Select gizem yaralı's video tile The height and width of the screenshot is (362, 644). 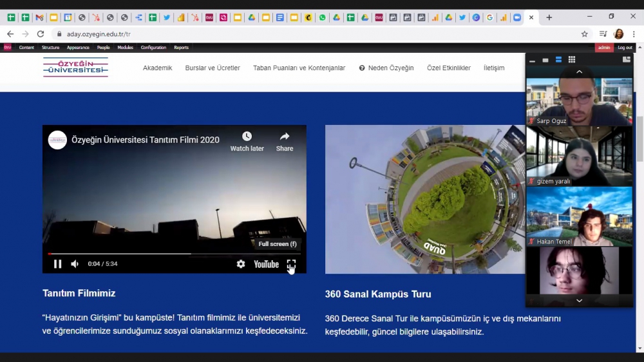(x=580, y=156)
